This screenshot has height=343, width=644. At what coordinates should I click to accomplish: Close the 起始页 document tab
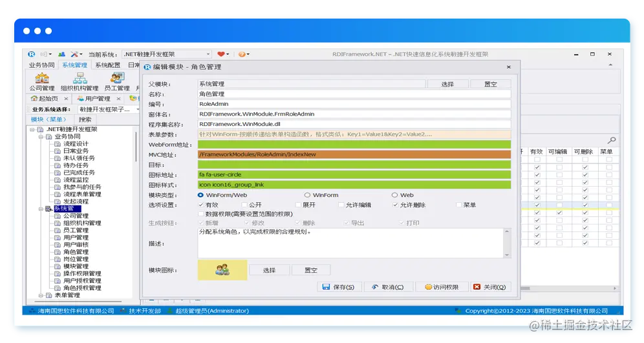pos(66,99)
